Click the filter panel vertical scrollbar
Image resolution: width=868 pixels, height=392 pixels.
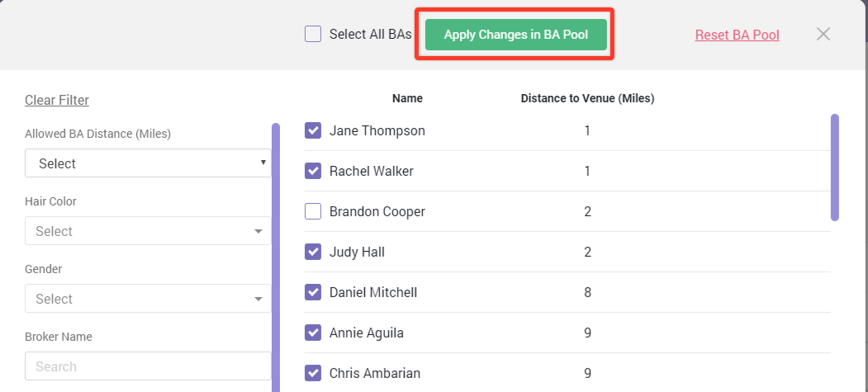point(276,257)
